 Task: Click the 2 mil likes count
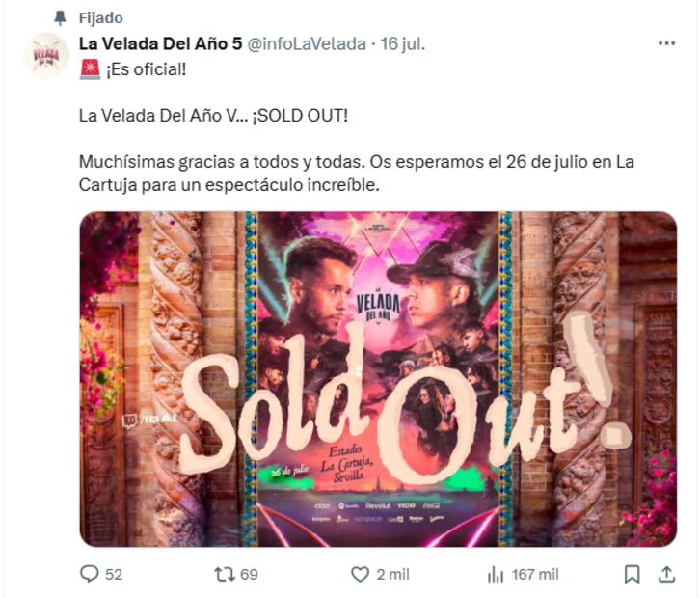click(x=392, y=574)
